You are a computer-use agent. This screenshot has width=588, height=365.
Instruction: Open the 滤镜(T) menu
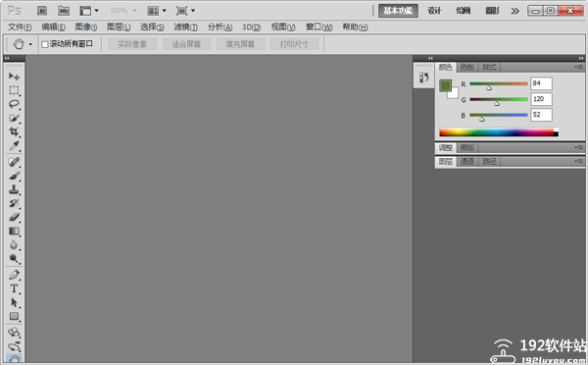click(185, 27)
